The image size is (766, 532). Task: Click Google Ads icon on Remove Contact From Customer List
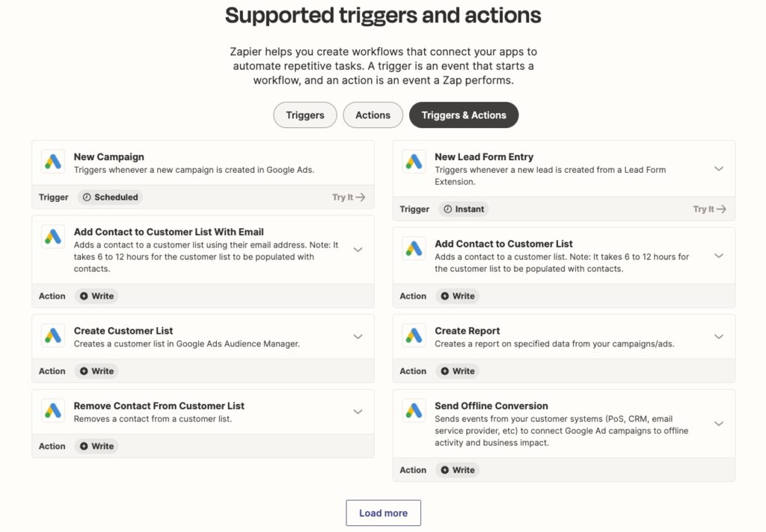(53, 411)
